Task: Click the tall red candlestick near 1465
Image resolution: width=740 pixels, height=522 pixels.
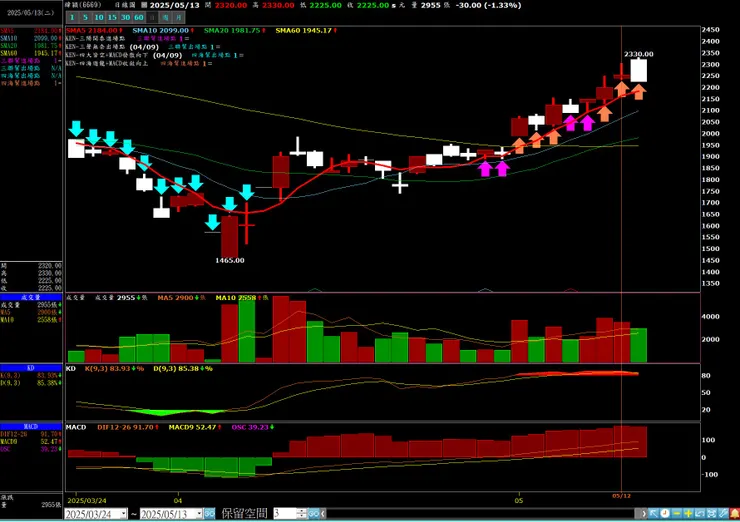Action: 230,236
